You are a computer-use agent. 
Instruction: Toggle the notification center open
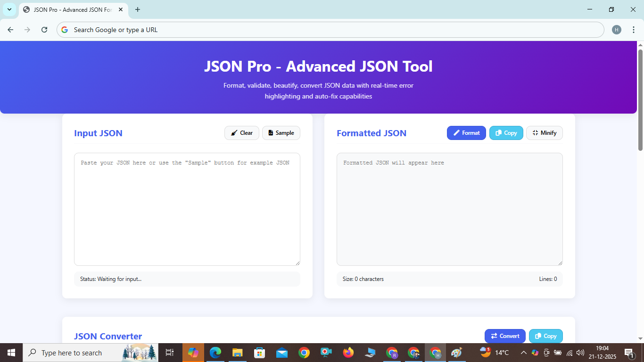[x=629, y=353]
